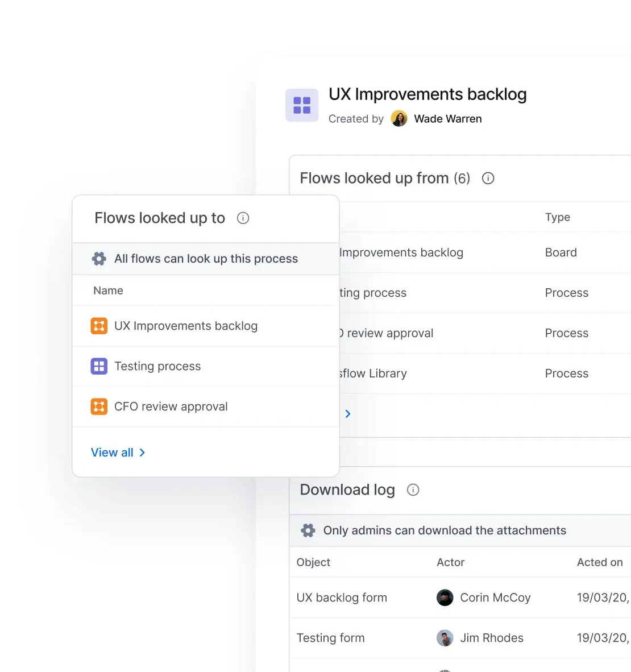This screenshot has width=631, height=672.
Task: Open UX backlog form entry in download log
Action: click(x=342, y=598)
